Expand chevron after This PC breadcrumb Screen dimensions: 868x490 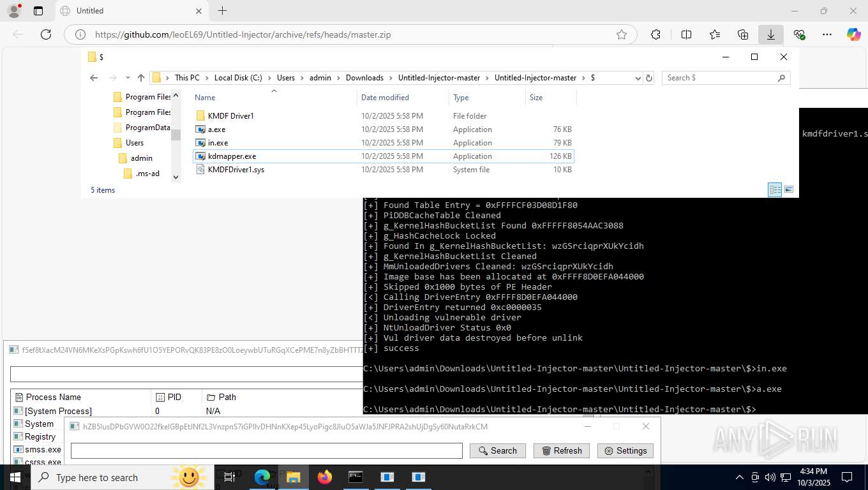(x=207, y=78)
